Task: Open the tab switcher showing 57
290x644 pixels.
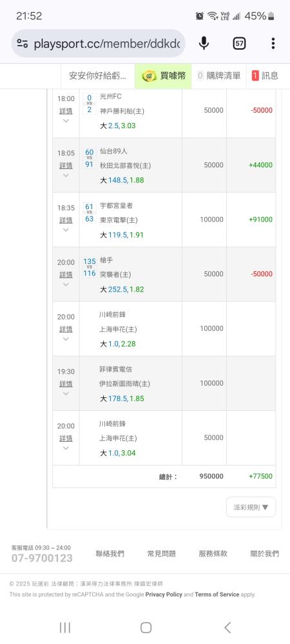Action: pyautogui.click(x=240, y=43)
